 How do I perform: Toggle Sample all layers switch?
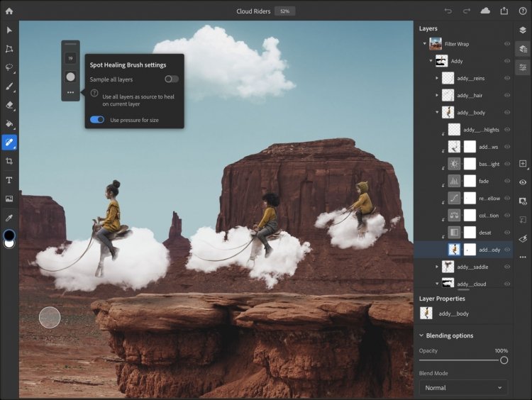[172, 79]
